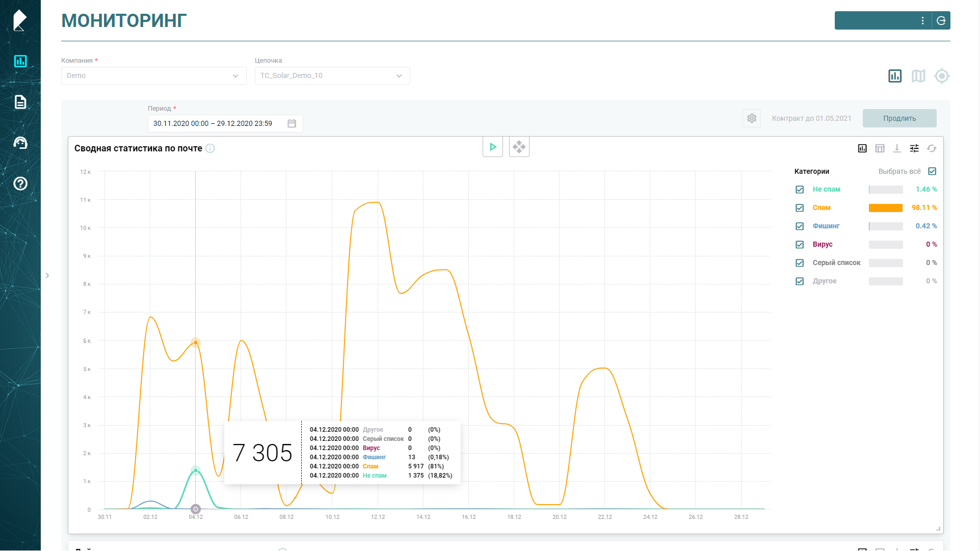Start playback with the play button

coord(493,147)
